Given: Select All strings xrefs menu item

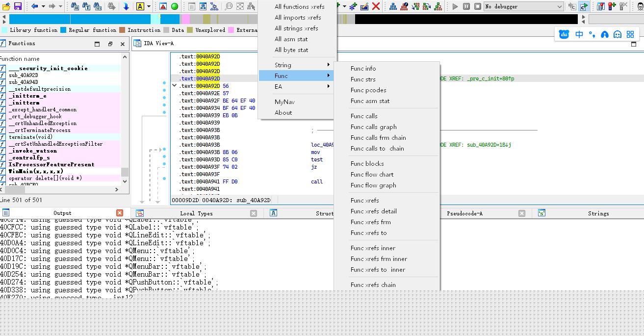Looking at the screenshot, I should [296, 28].
